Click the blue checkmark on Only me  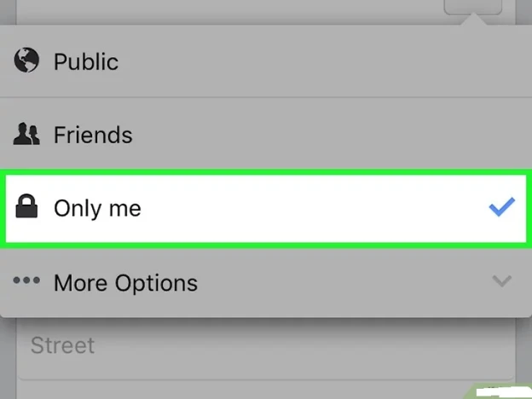(502, 206)
